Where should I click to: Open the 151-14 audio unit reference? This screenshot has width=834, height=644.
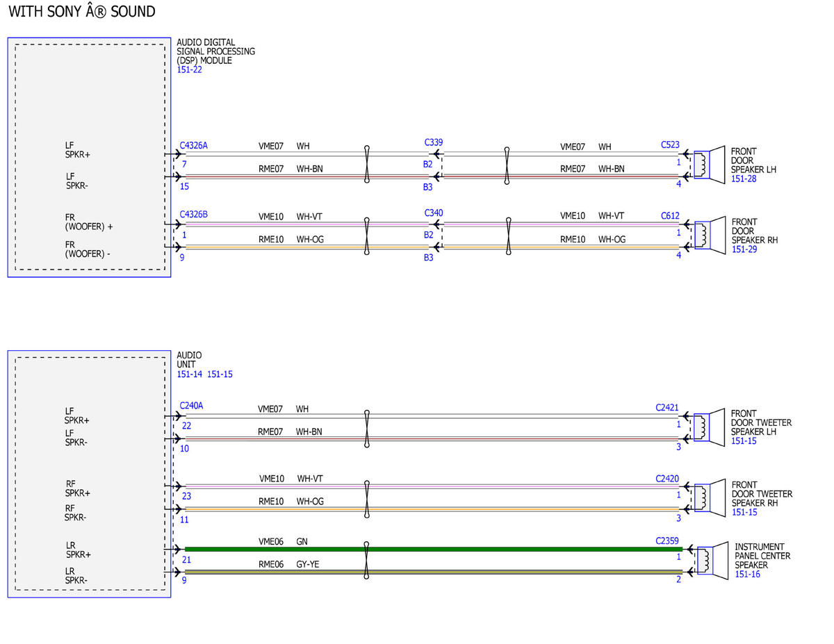pyautogui.click(x=190, y=374)
